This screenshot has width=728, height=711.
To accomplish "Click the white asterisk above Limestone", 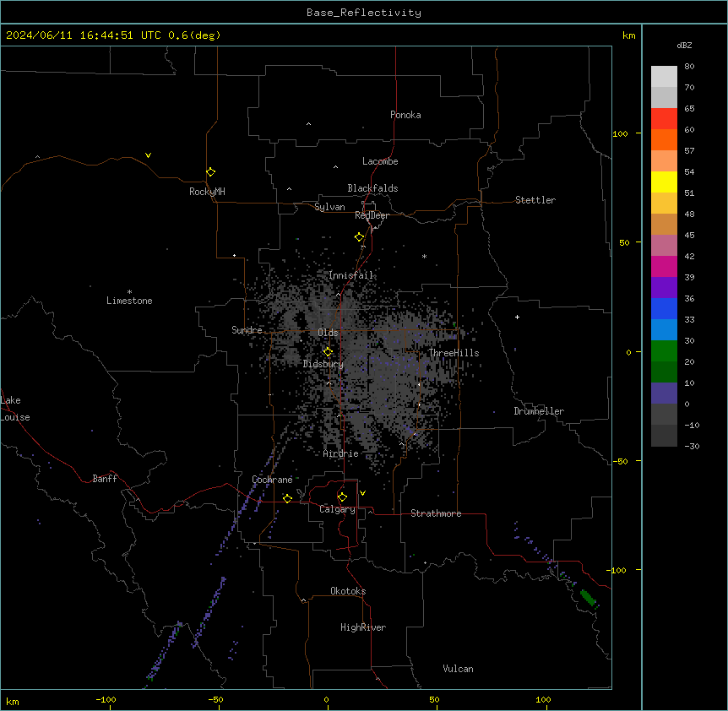I will [129, 292].
